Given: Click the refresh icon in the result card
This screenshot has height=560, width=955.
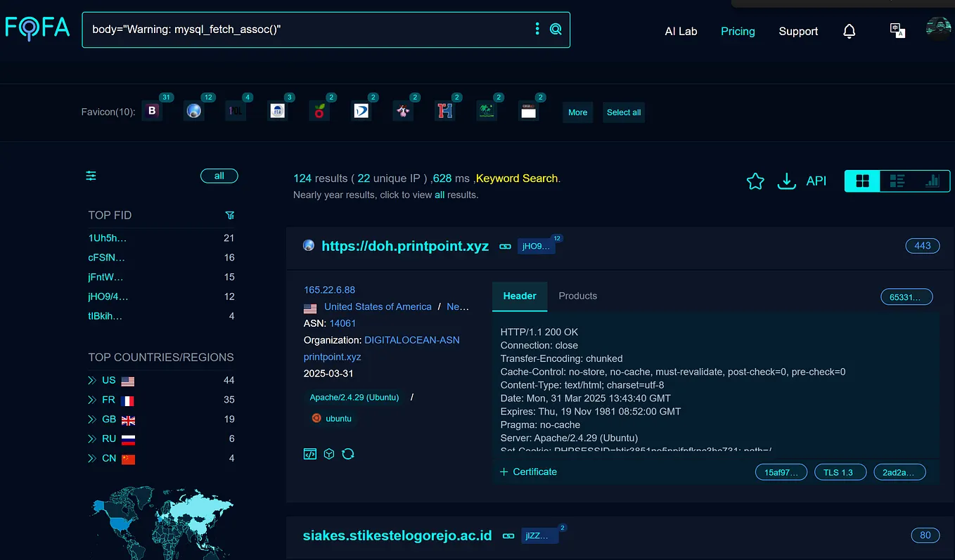Looking at the screenshot, I should [348, 454].
